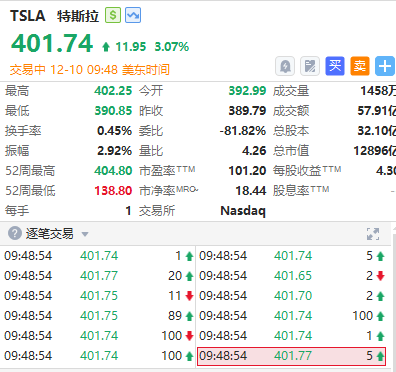This screenshot has height=372, width=396.
Task: Click the 今开 value 392.99
Action: [x=247, y=91]
